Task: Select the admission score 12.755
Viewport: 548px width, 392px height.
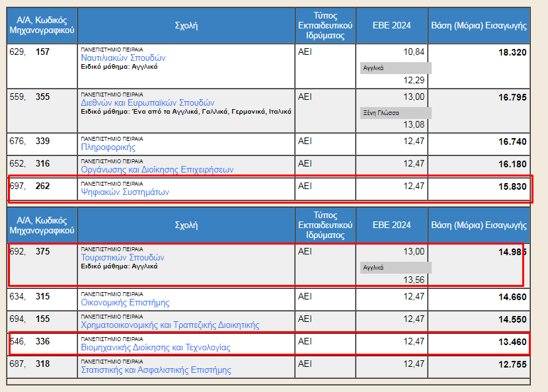Action: pos(512,364)
